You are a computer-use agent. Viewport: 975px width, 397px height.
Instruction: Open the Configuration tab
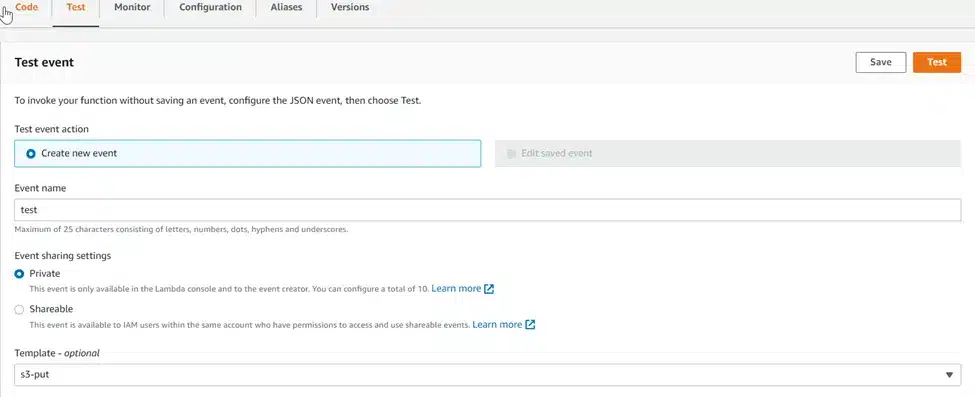pos(210,7)
